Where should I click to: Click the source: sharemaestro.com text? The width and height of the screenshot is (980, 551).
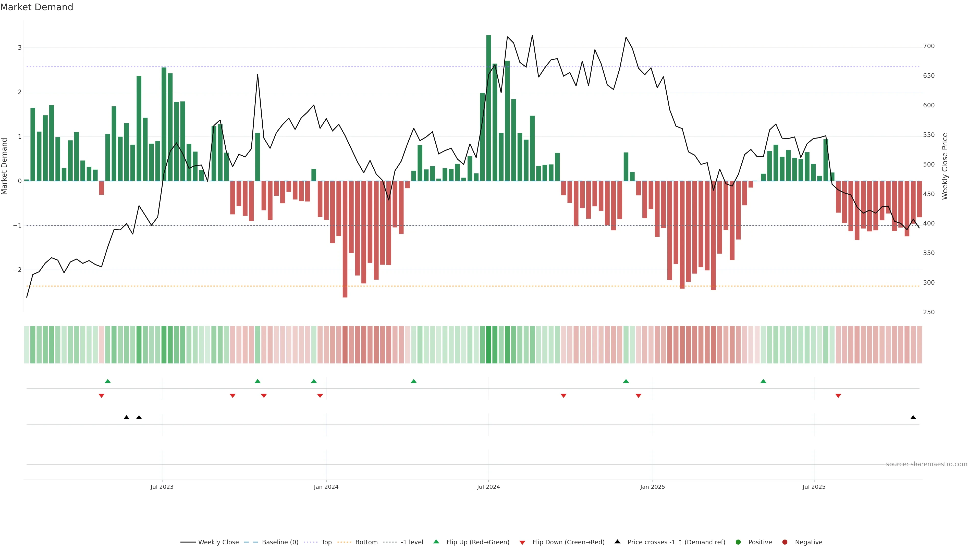coord(926,464)
